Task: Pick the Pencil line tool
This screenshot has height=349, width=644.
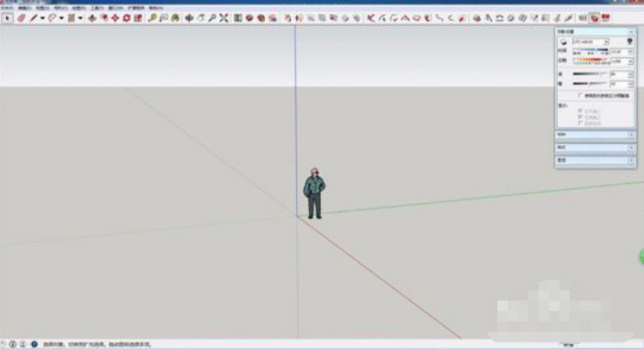Action: point(33,17)
